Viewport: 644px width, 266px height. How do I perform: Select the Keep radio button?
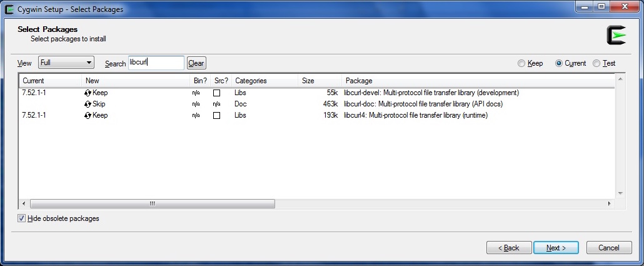click(x=521, y=63)
